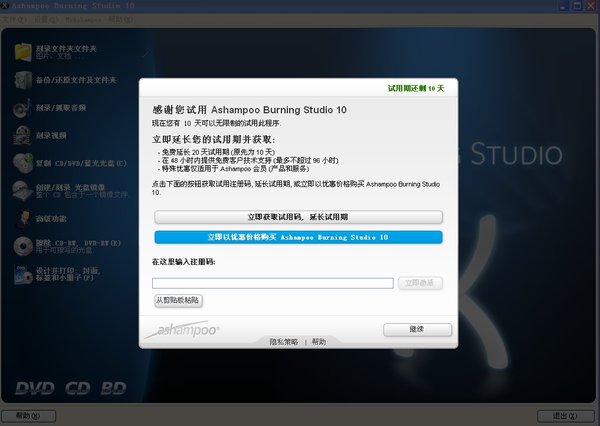
Task: Open the 设置 menu next to 文件
Action: coord(46,19)
